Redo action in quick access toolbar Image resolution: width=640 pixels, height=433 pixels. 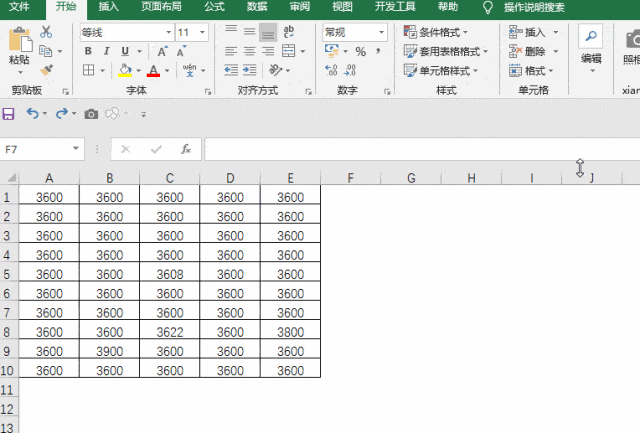coord(62,113)
